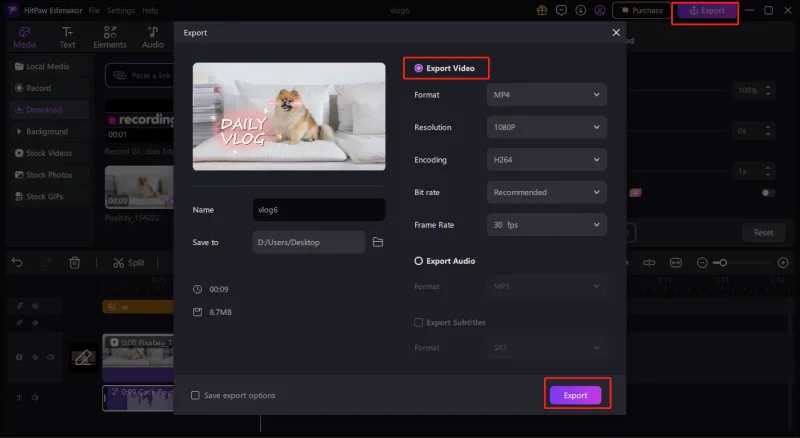800x438 pixels.
Task: Click the clock duration icon beside 00:09
Action: coord(197,289)
